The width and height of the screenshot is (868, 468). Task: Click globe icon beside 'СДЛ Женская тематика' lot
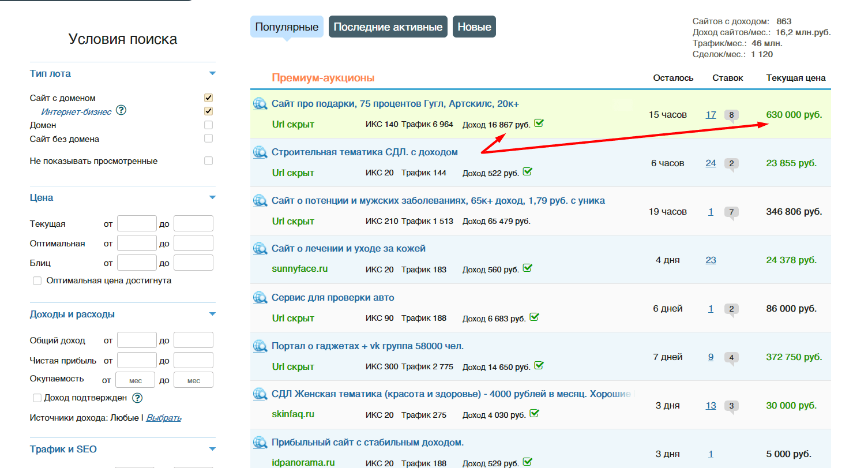[260, 394]
